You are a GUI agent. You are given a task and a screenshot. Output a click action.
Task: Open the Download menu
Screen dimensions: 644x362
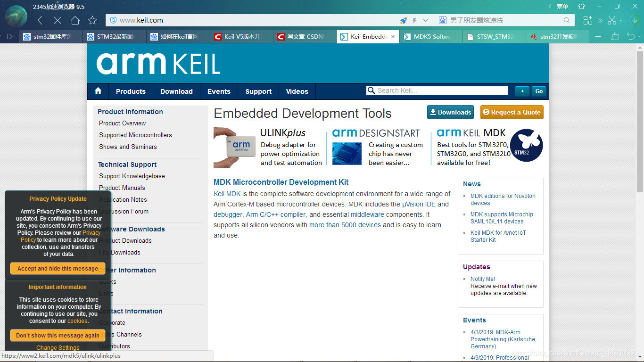(176, 91)
